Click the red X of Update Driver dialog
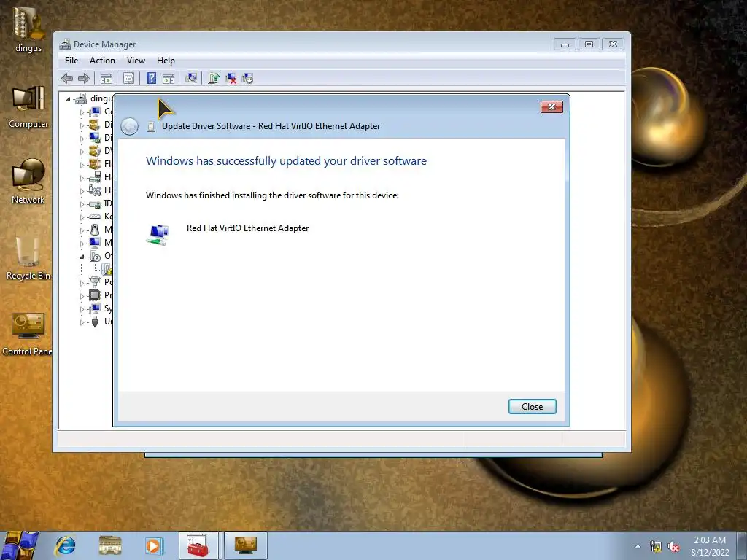747x560 pixels. tap(551, 107)
